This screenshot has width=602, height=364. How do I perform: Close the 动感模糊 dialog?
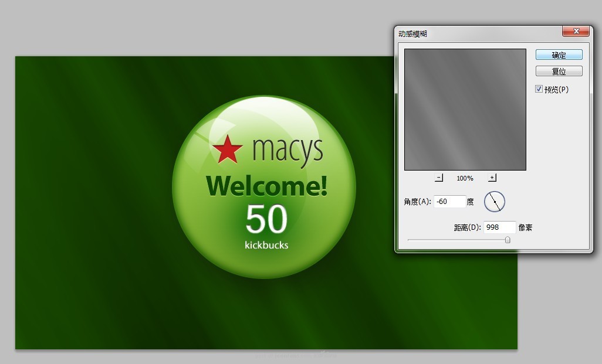[x=576, y=31]
